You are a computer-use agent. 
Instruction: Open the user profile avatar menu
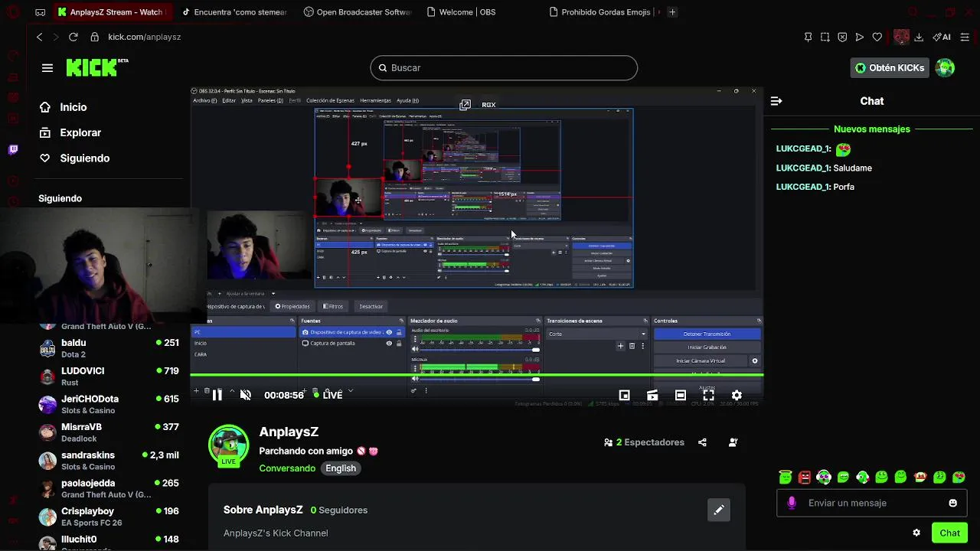tap(946, 68)
